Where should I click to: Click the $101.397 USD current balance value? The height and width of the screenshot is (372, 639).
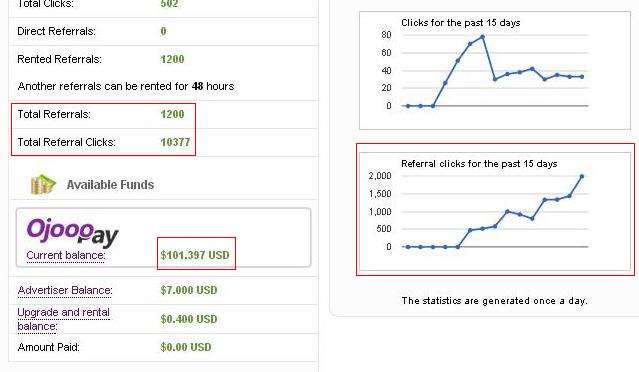pos(195,255)
